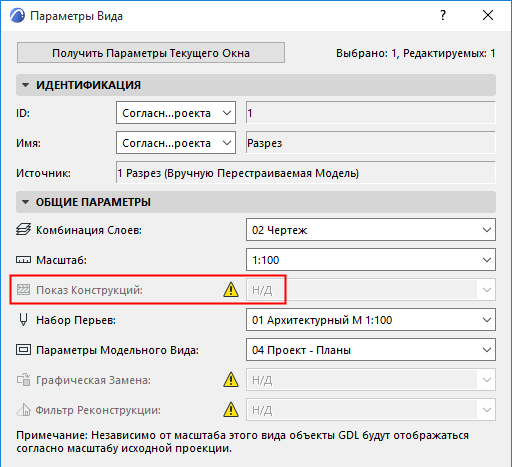Close the Параметры Вида dialog
The width and height of the screenshot is (512, 467).
point(488,15)
